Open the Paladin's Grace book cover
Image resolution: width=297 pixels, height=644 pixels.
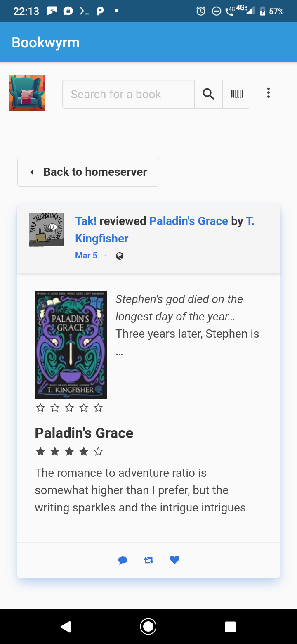[x=71, y=345]
